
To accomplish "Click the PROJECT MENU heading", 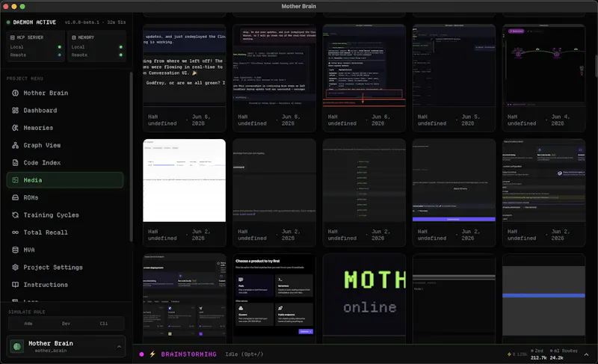I will (x=25, y=78).
